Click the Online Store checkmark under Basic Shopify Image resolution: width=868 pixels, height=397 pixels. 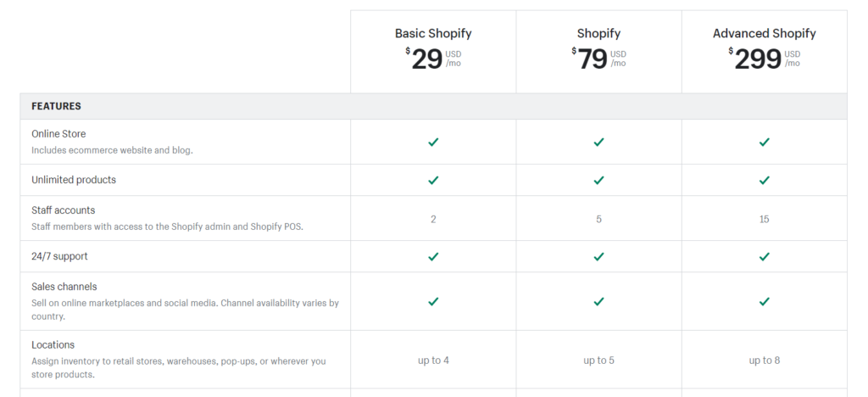[433, 143]
